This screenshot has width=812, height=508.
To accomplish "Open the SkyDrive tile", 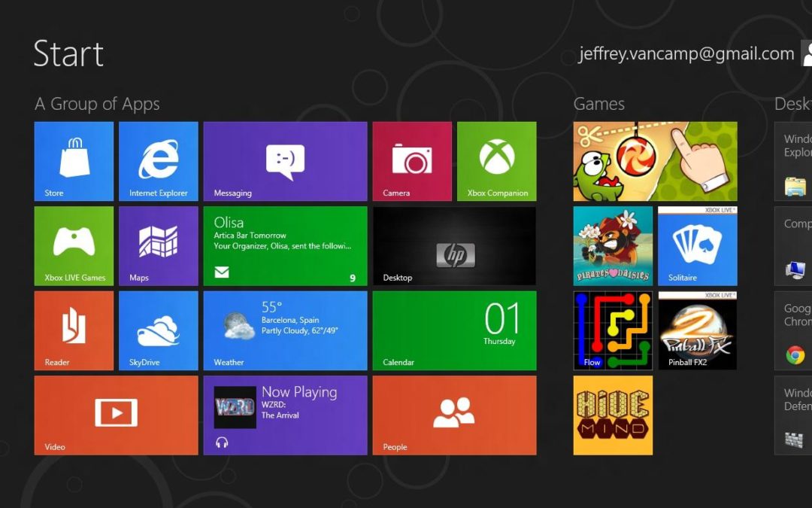I will 159,330.
